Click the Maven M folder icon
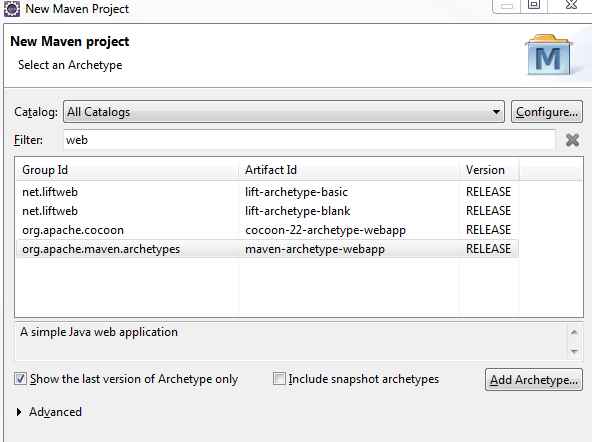The image size is (592, 442). click(549, 55)
